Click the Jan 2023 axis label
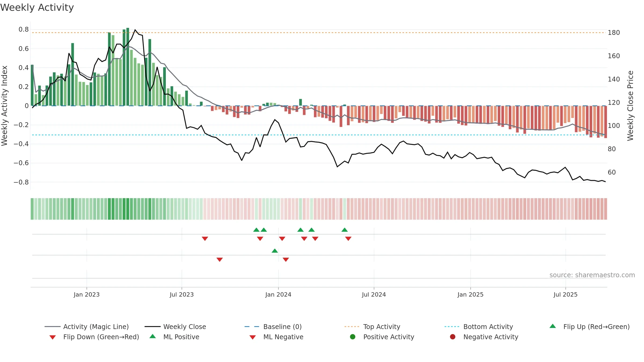 [x=87, y=295]
